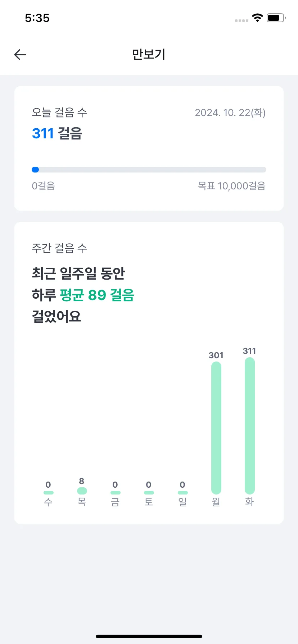This screenshot has width=298, height=644.
Task: Click the blue step progress bar
Action: (149, 170)
